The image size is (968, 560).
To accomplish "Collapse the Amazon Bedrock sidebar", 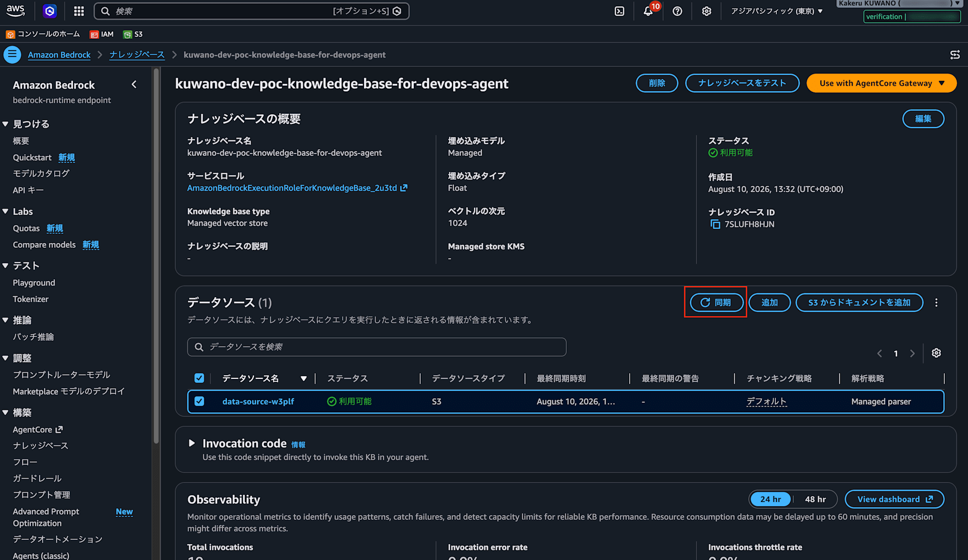I will point(134,85).
